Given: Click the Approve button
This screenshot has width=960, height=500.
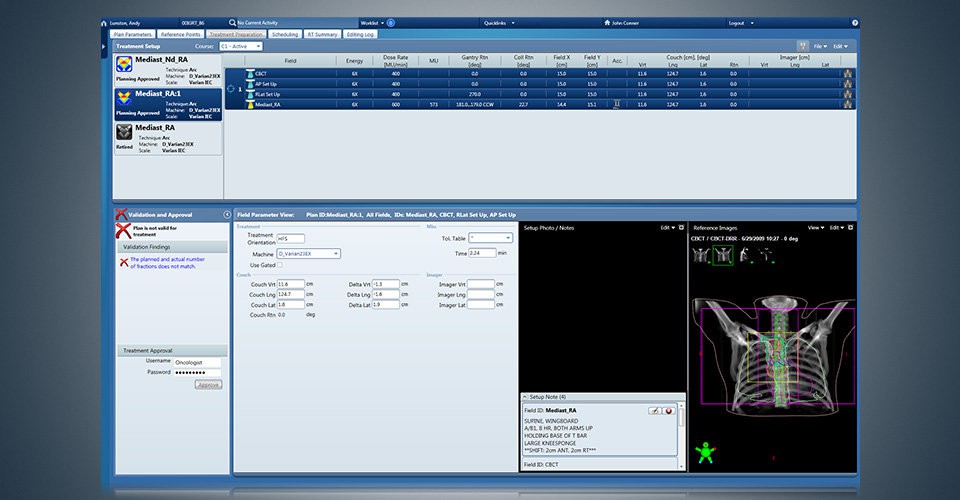Looking at the screenshot, I should click(208, 384).
